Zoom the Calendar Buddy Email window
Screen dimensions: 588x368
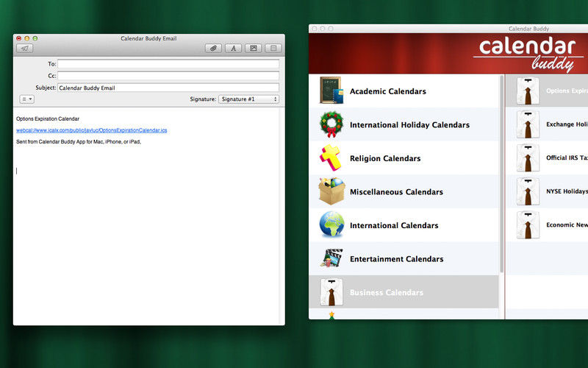click(x=35, y=38)
